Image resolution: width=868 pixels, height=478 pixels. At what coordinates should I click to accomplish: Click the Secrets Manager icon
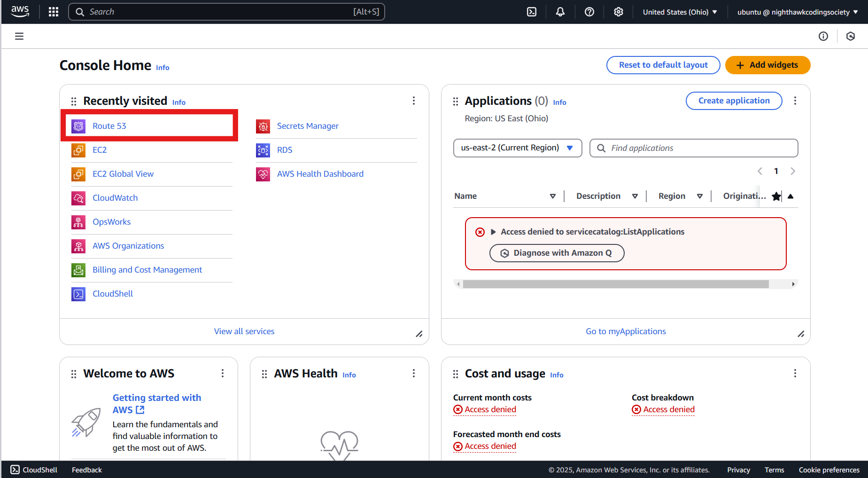point(263,126)
